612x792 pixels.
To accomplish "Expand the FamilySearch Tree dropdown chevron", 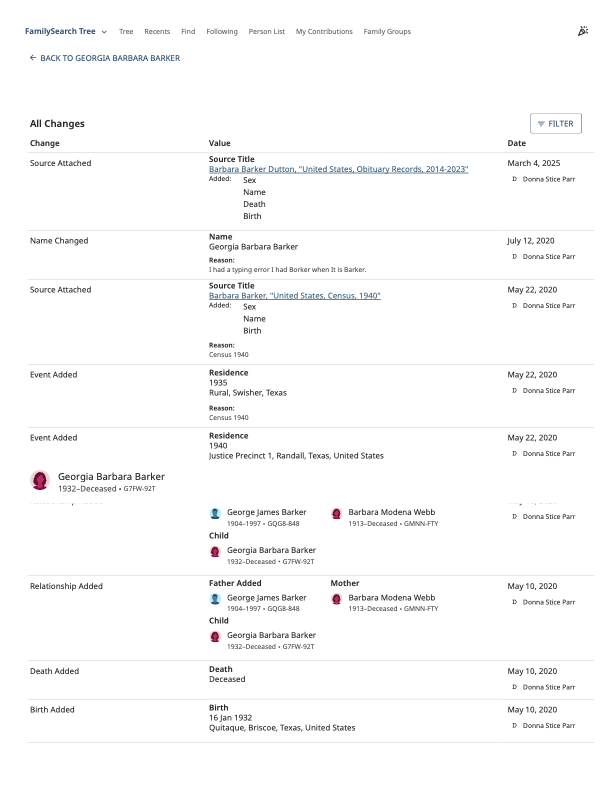I will coord(105,32).
